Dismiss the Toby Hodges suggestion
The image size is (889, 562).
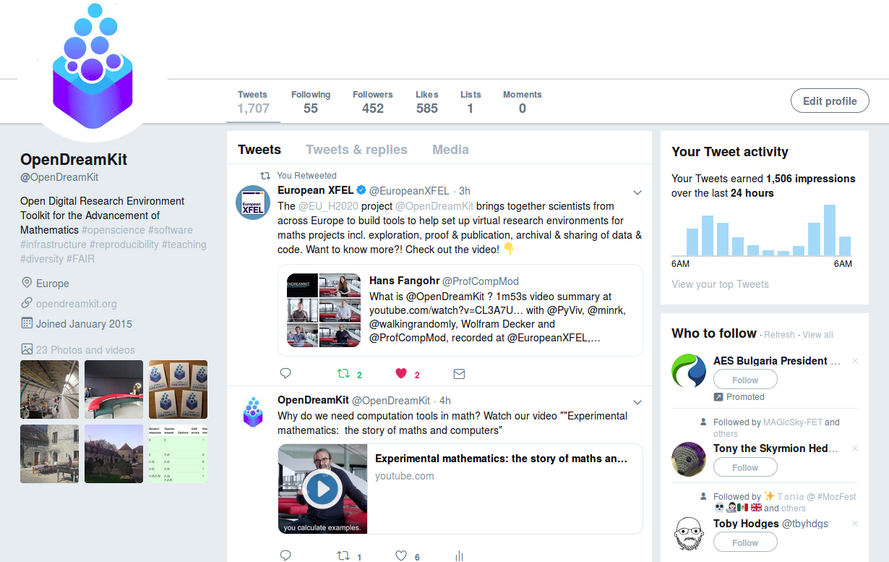click(854, 523)
